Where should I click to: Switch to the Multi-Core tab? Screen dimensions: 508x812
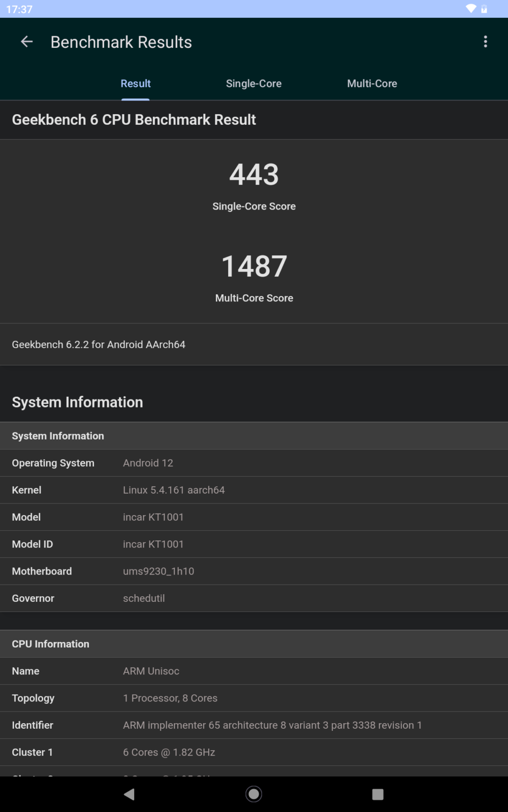tap(372, 84)
